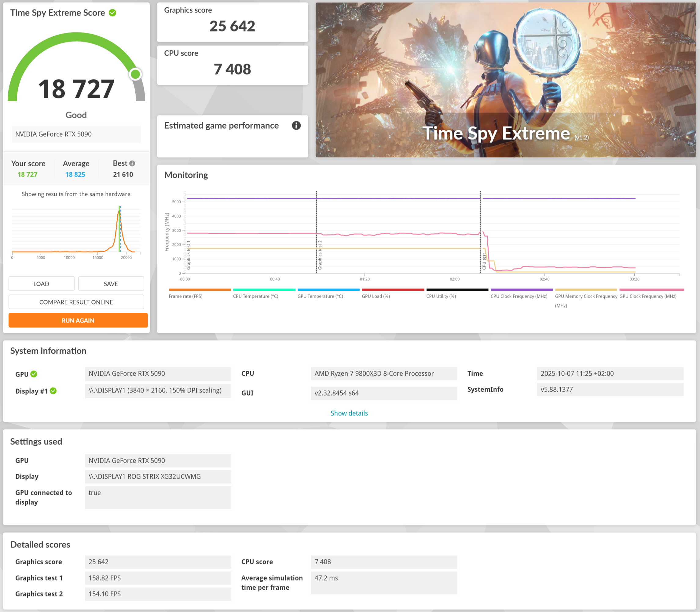The image size is (700, 612).
Task: Toggle the Frame rate (FPS) legend series
Action: pos(185,296)
